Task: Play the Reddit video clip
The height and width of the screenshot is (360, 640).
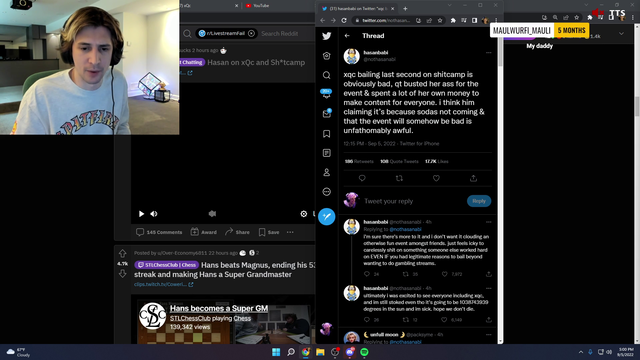Action: 141,213
